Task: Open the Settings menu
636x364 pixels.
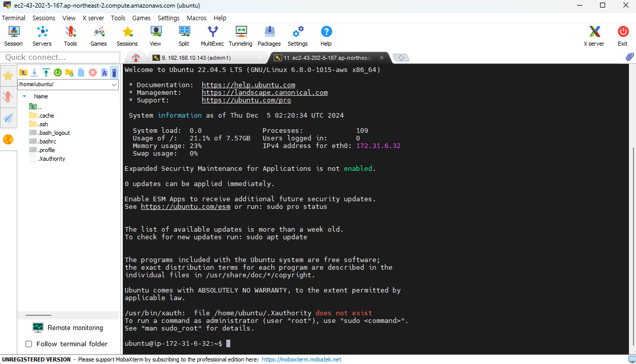Action: coord(168,18)
